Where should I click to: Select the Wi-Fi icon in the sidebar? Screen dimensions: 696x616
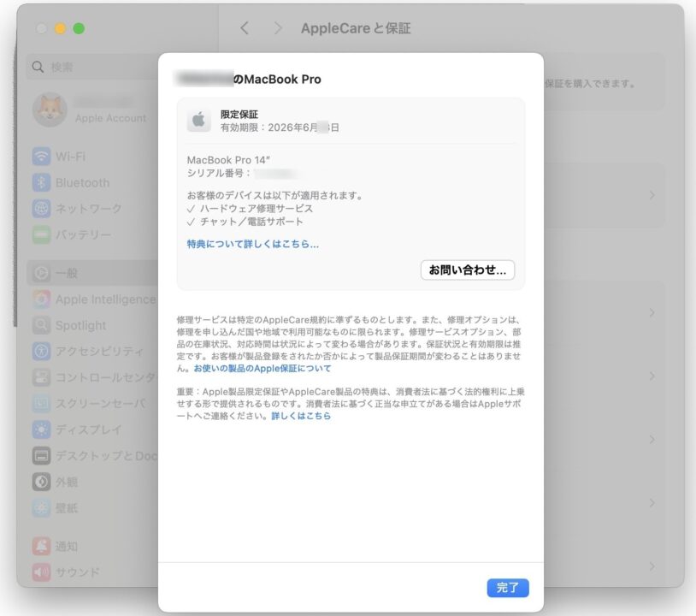point(41,157)
